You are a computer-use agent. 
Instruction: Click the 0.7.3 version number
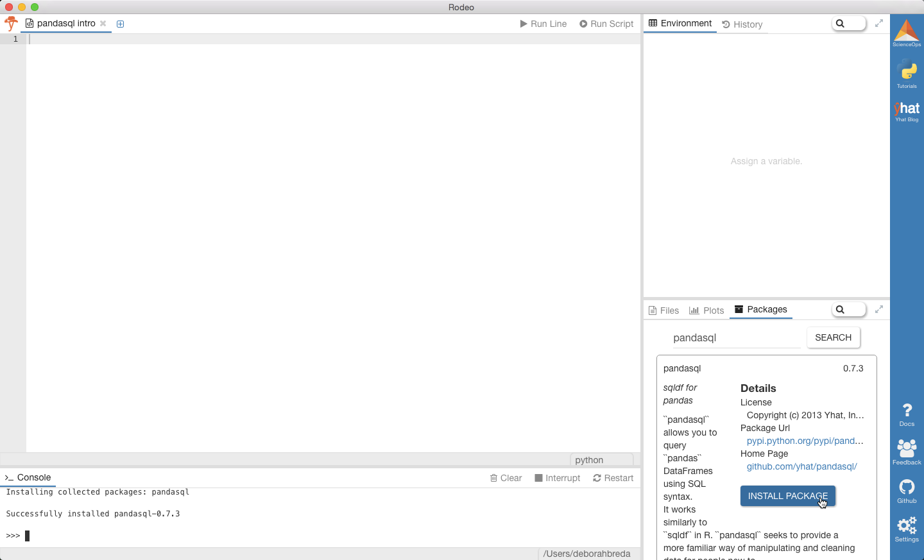(853, 368)
